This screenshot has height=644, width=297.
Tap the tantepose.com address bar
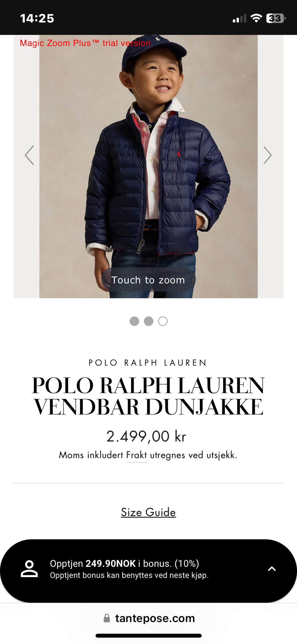(148, 618)
